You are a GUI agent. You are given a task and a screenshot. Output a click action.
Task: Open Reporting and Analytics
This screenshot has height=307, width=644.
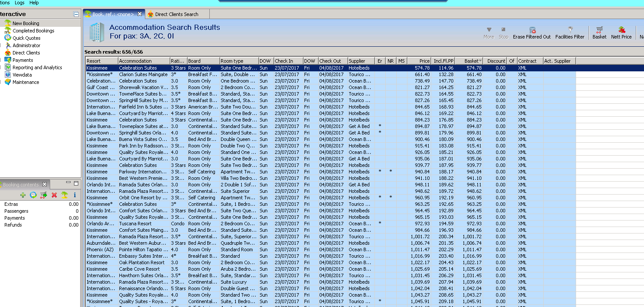[37, 67]
